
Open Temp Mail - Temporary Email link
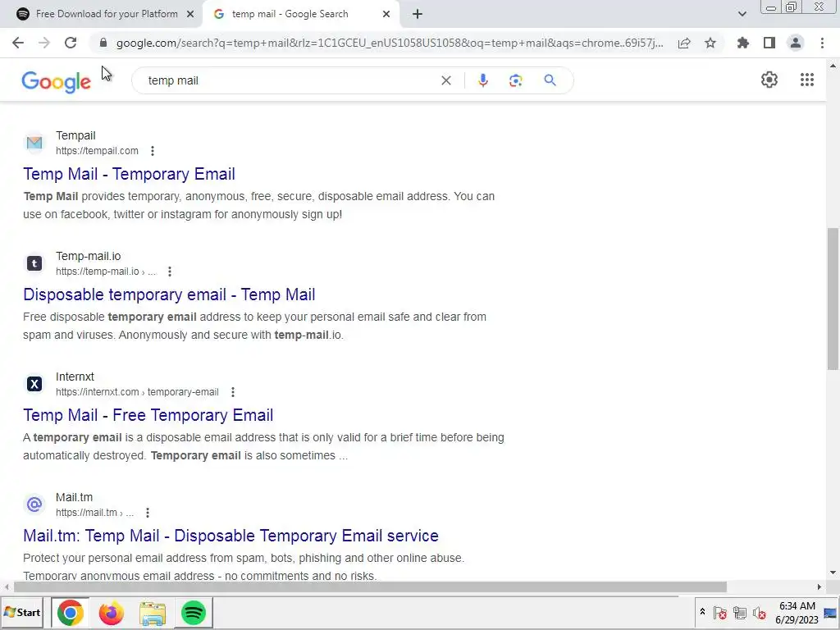129,174
